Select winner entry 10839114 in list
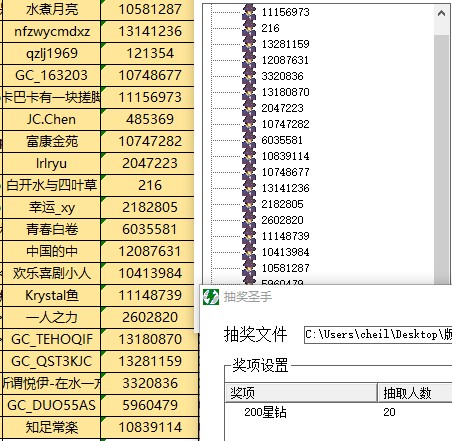This screenshot has height=441, width=452. 285,156
